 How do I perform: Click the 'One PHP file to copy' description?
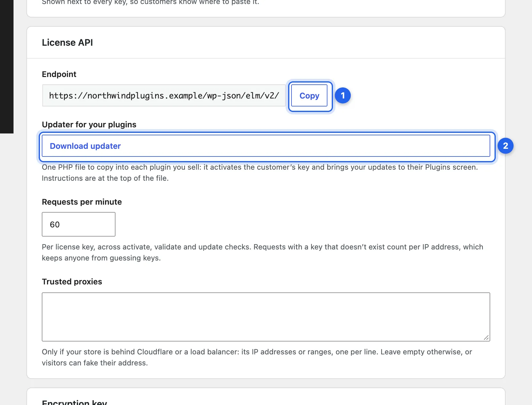pyautogui.click(x=260, y=173)
